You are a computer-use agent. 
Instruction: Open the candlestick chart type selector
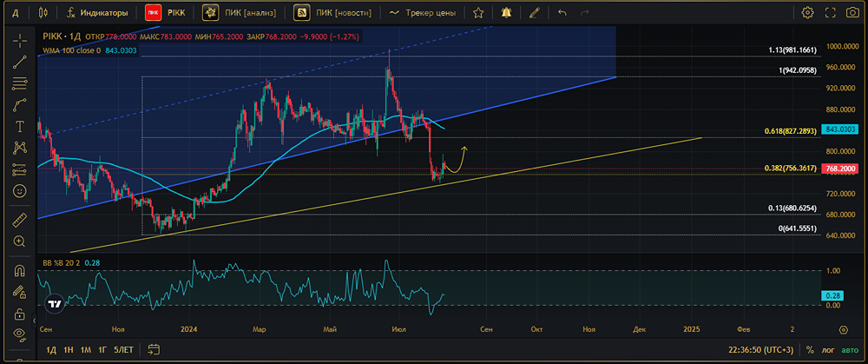pyautogui.click(x=43, y=12)
